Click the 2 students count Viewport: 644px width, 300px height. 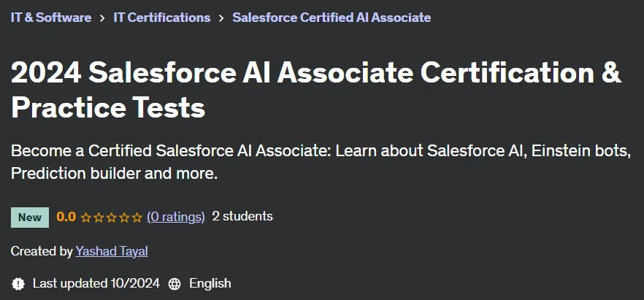point(242,216)
